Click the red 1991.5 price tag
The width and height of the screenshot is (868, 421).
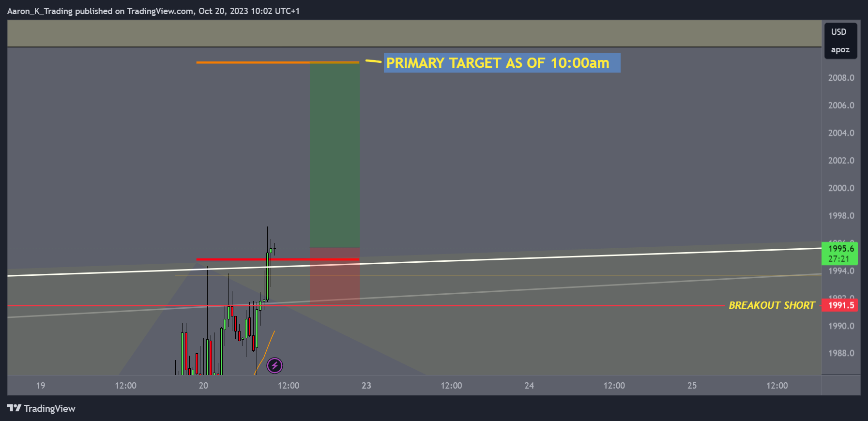click(x=840, y=305)
